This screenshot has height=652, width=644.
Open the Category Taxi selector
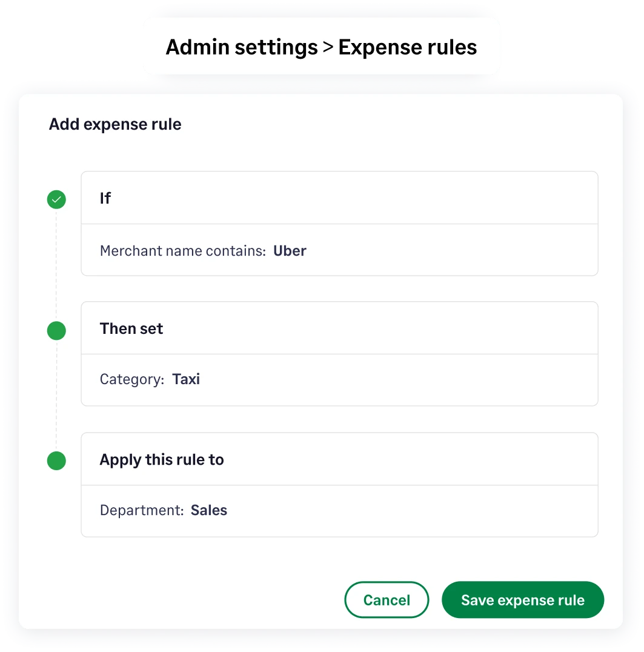tap(186, 379)
